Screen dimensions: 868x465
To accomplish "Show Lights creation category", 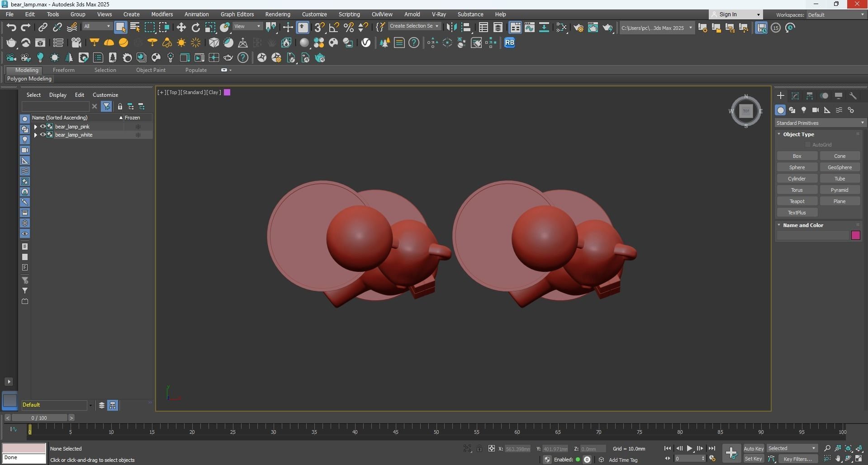I will pos(804,110).
